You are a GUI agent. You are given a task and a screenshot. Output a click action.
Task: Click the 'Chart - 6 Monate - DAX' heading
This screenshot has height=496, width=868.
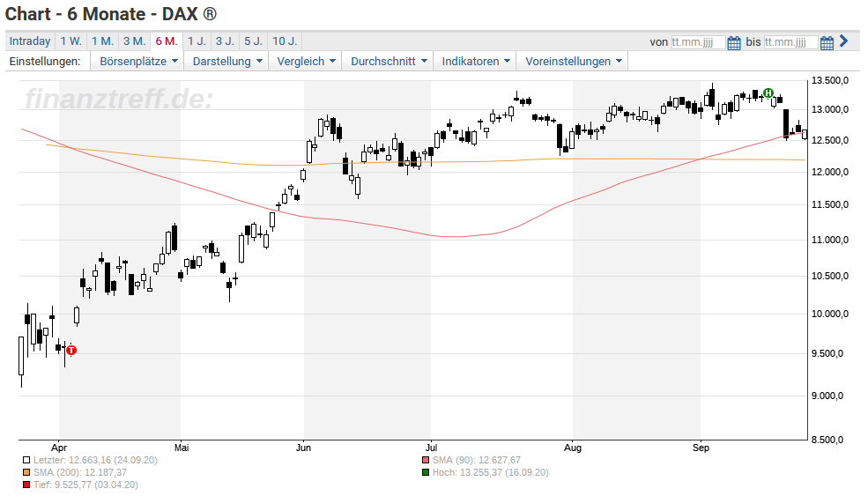coord(111,14)
